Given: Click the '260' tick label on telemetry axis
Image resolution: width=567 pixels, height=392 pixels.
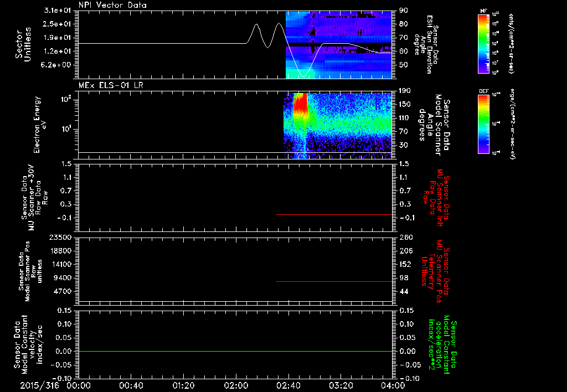Looking at the screenshot, I should tap(405, 238).
